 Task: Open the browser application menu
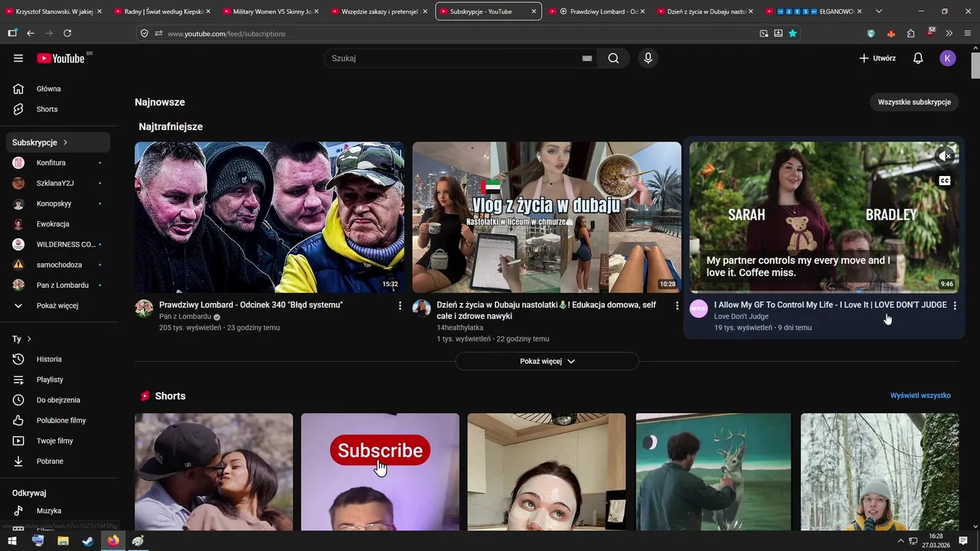pyautogui.click(x=968, y=34)
